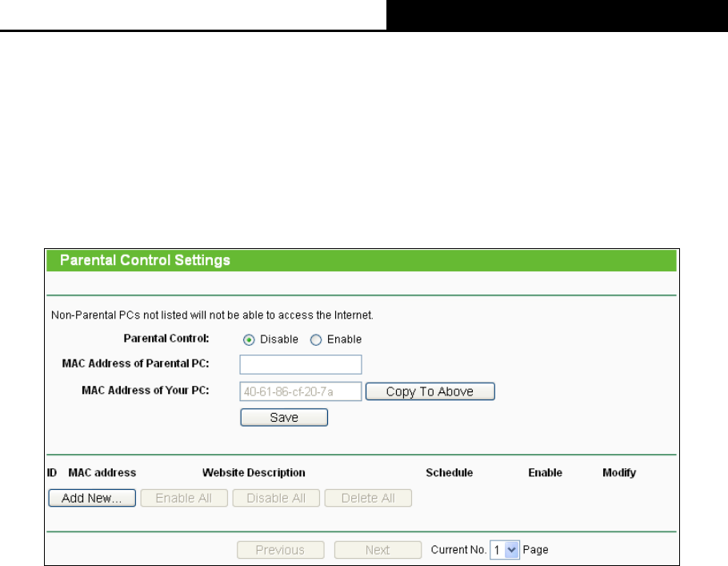Click the MAC Address of Parental PC field

coord(300,364)
